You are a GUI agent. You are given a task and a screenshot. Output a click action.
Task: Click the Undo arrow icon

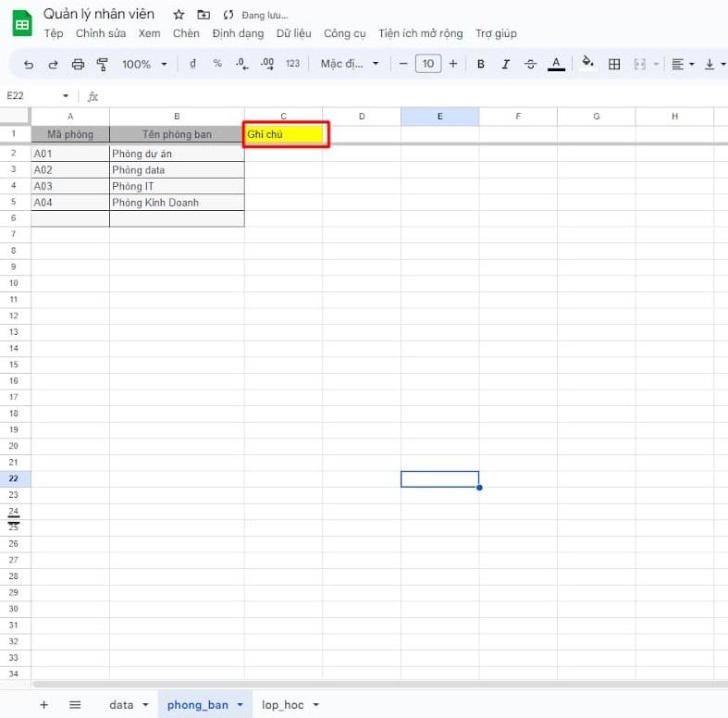click(x=29, y=64)
